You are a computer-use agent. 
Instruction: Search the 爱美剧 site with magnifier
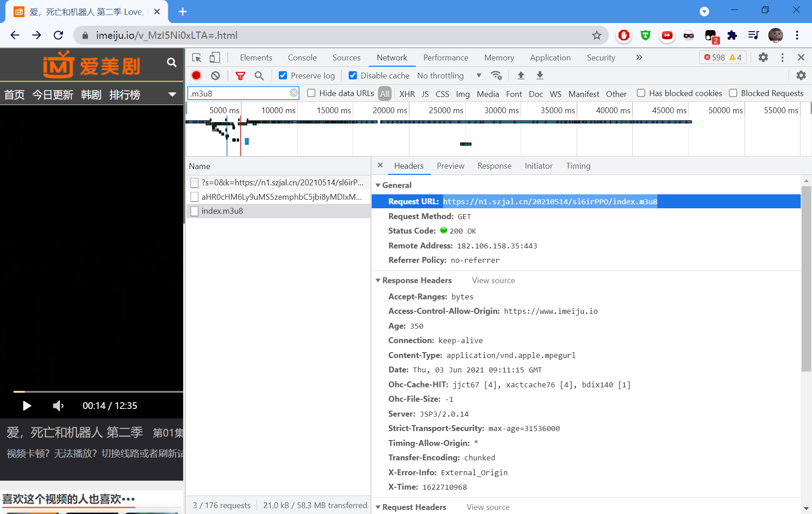171,62
